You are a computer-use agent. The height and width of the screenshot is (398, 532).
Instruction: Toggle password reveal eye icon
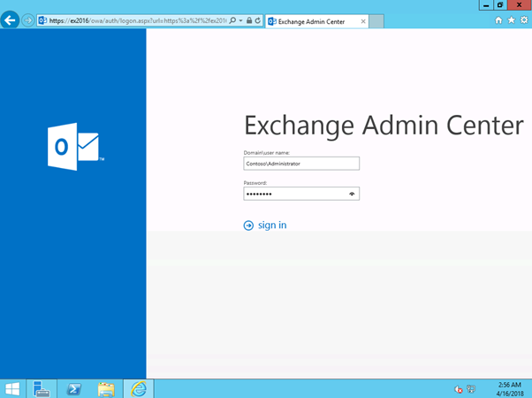click(x=352, y=194)
